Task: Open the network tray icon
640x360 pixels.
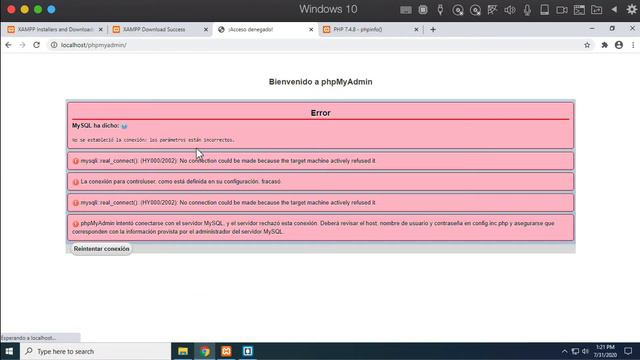Action: (575, 351)
